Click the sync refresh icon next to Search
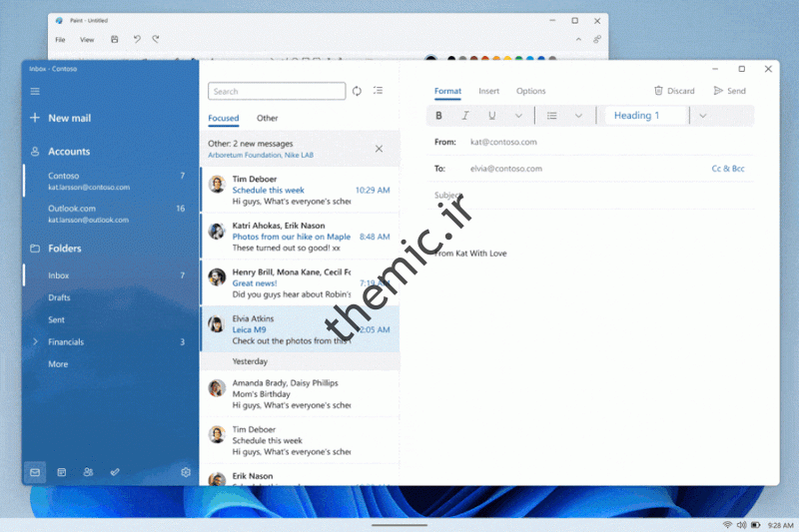 tap(357, 91)
